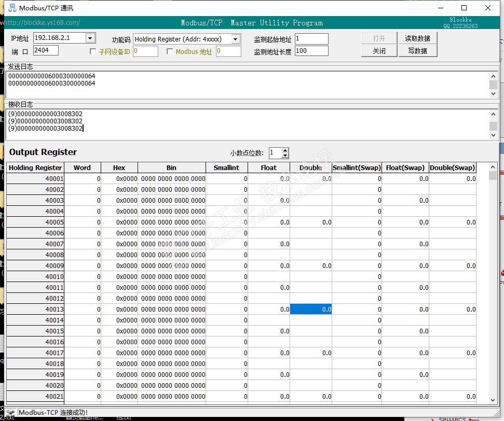Open the IP地址 dropdown list

[90, 38]
